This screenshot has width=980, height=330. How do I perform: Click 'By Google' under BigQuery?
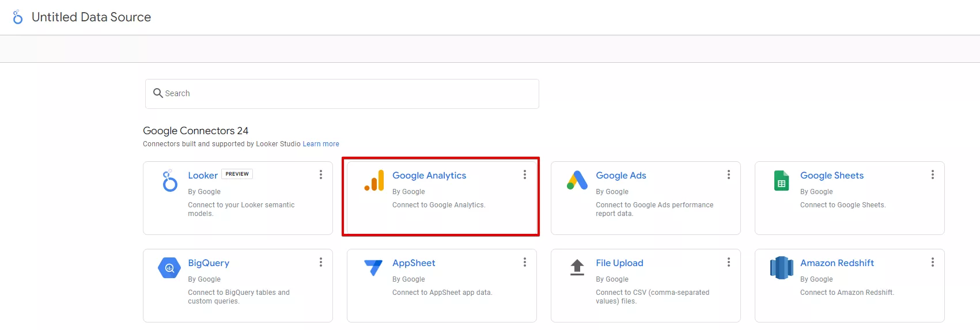(x=204, y=279)
